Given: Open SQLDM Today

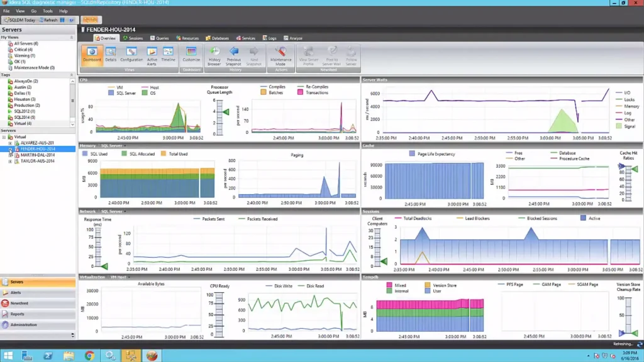Looking at the screenshot, I should tap(19, 19).
